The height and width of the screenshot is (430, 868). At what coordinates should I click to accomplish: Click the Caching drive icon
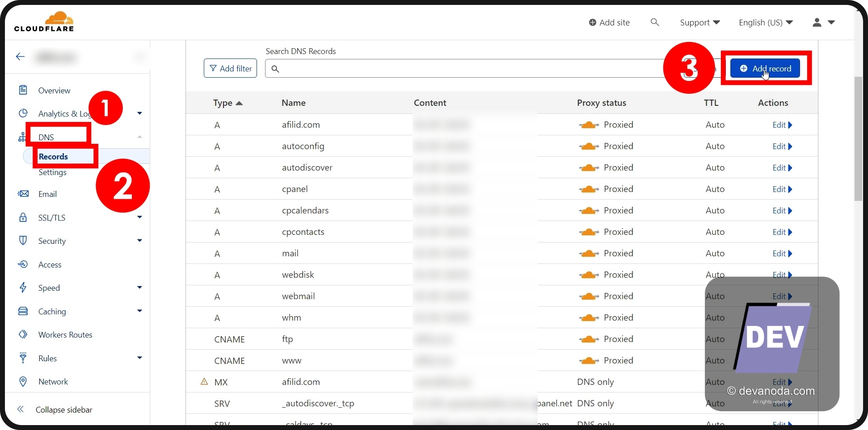pos(23,311)
